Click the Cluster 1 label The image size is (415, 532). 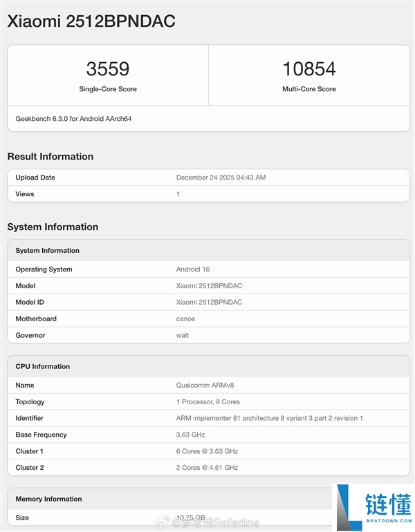29,451
